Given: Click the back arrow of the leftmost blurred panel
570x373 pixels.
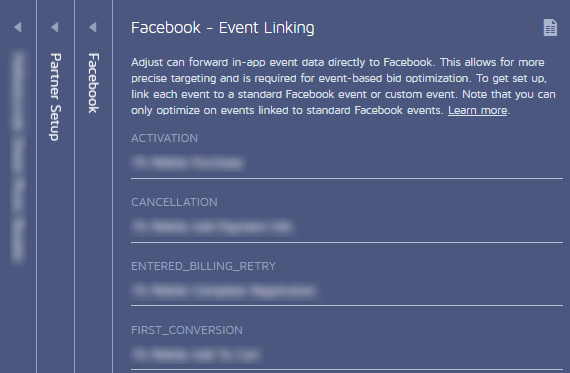Looking at the screenshot, I should pyautogui.click(x=17, y=27).
